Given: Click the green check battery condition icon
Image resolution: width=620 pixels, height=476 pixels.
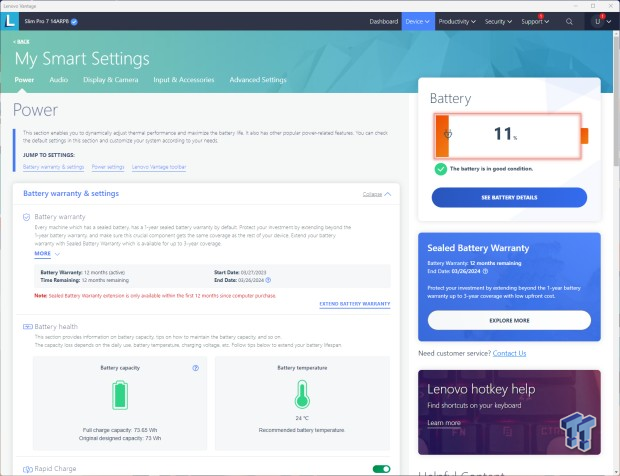Looking at the screenshot, I should pyautogui.click(x=440, y=169).
